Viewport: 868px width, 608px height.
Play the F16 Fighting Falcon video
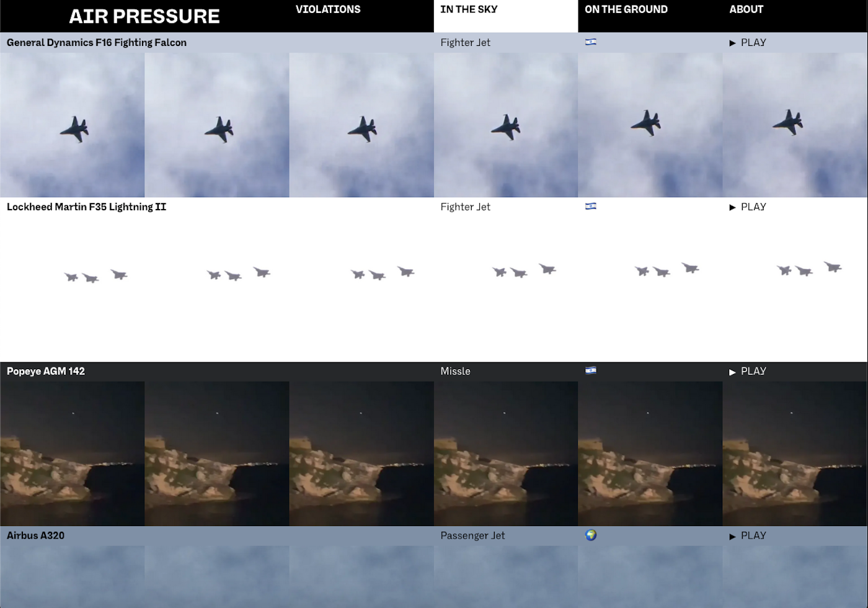(x=748, y=43)
